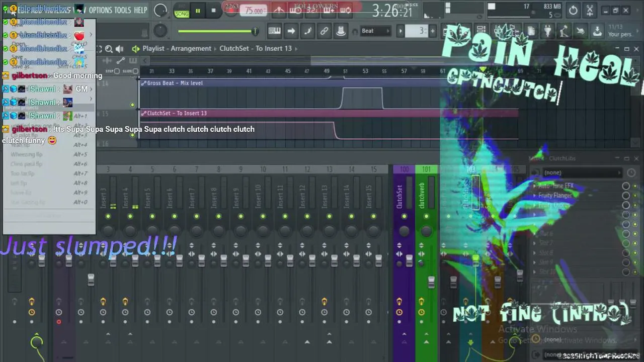This screenshot has width=644, height=362.
Task: Open Playlist - Arrangement breadcrumb dropdown
Action: (x=177, y=49)
